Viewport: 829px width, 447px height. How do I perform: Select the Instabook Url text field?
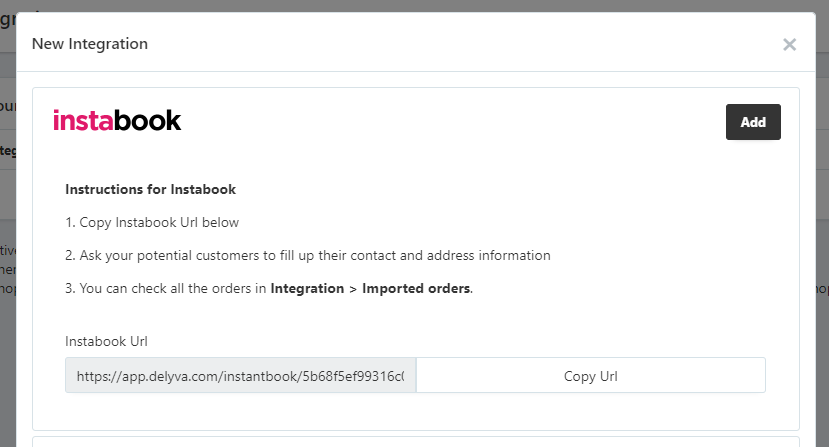point(241,376)
